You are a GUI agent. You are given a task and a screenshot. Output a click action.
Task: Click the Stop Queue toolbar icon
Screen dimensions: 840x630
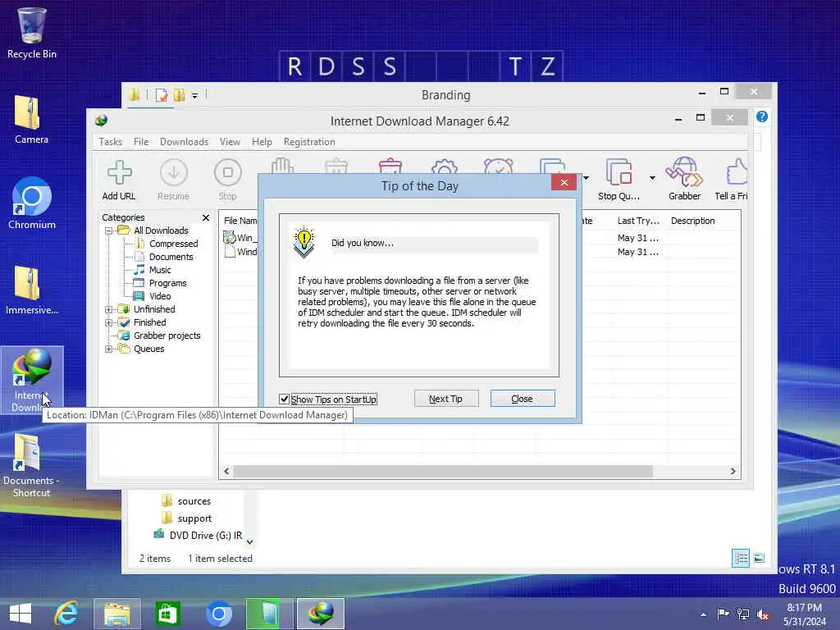tap(619, 180)
